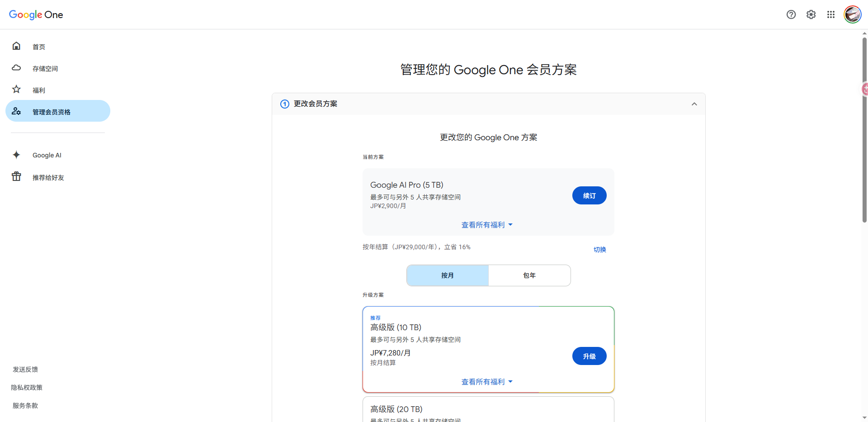Click the 续订 button
Screen dimensions: 868x422
click(x=590, y=195)
